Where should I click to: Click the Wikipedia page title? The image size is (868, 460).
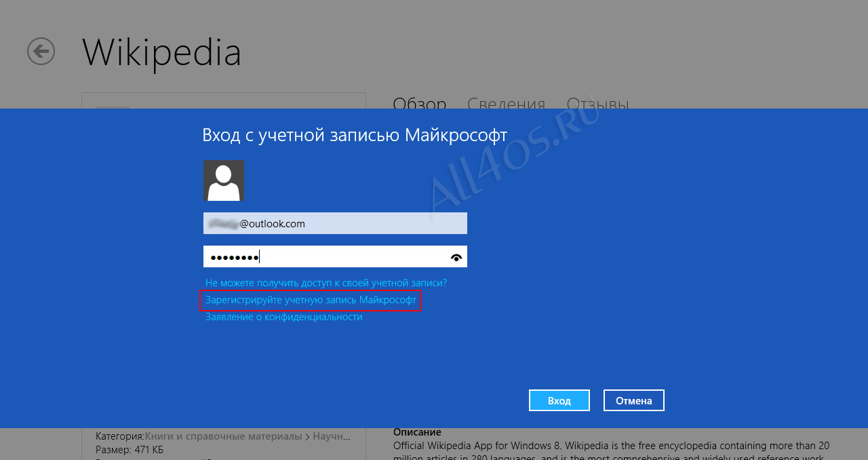(161, 52)
